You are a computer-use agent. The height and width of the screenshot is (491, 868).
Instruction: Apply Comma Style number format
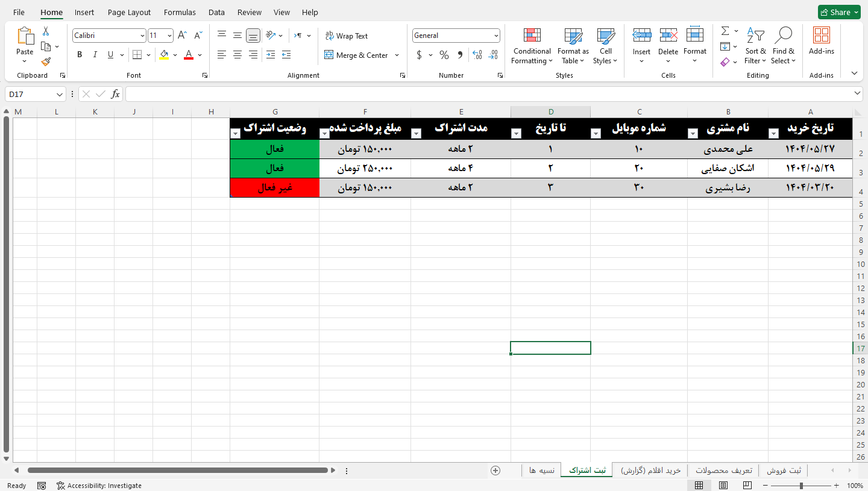coord(460,55)
